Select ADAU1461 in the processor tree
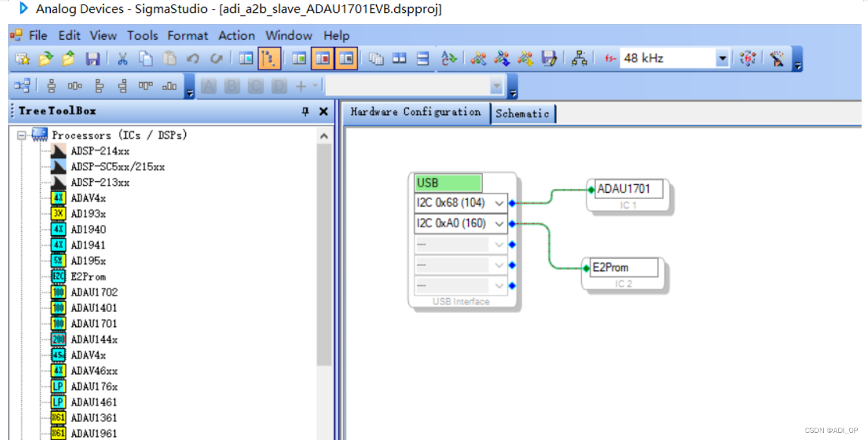The height and width of the screenshot is (440, 868). pyautogui.click(x=94, y=402)
